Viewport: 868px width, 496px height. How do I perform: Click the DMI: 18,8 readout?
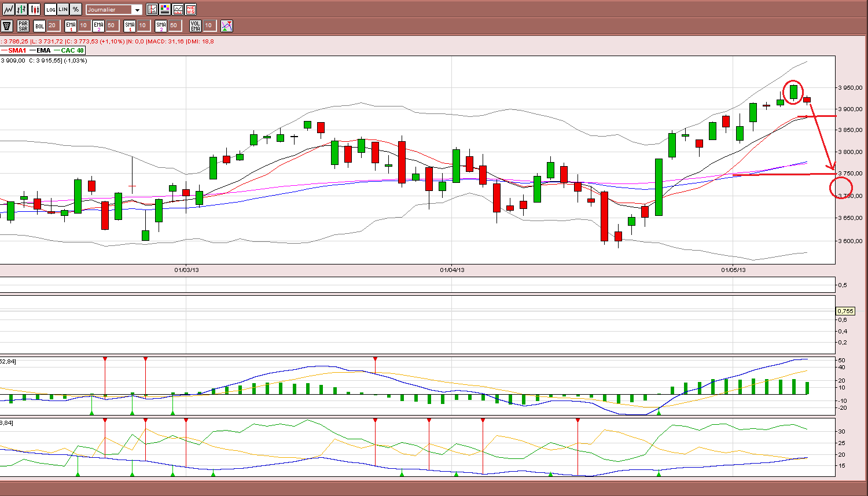[x=200, y=42]
